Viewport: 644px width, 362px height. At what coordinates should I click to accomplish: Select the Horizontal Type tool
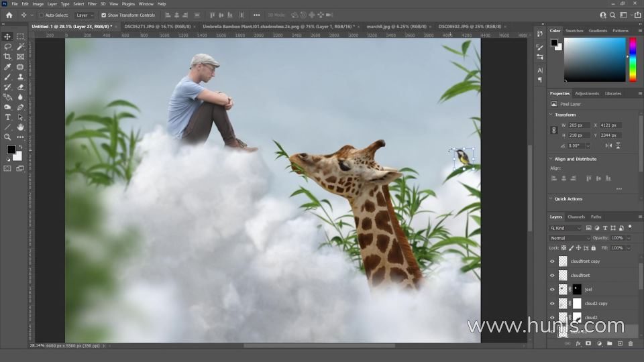(7, 117)
